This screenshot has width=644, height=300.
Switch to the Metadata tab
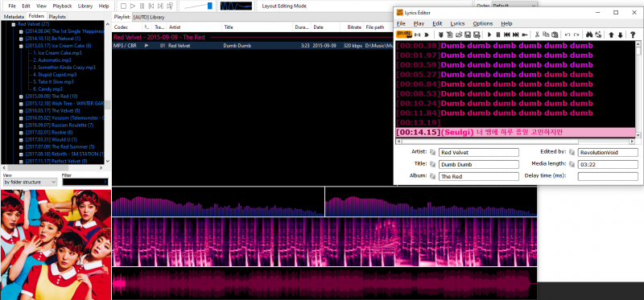[14, 16]
